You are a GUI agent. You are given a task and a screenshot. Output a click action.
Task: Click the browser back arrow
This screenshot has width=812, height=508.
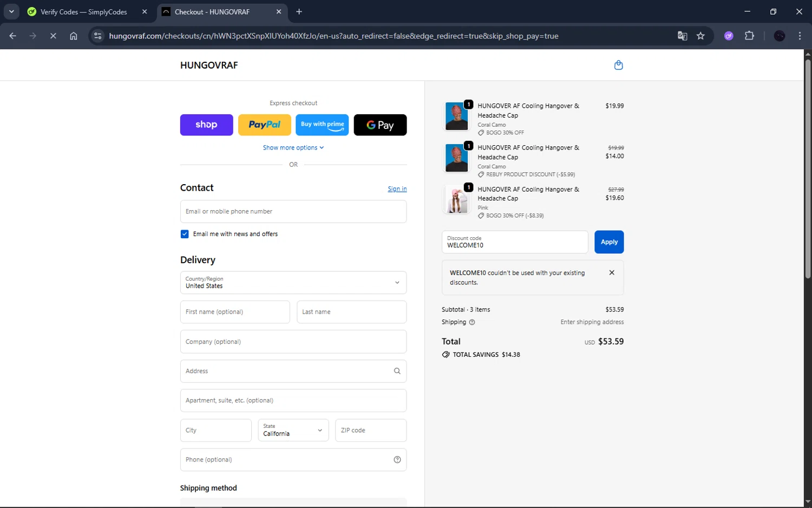(x=12, y=36)
